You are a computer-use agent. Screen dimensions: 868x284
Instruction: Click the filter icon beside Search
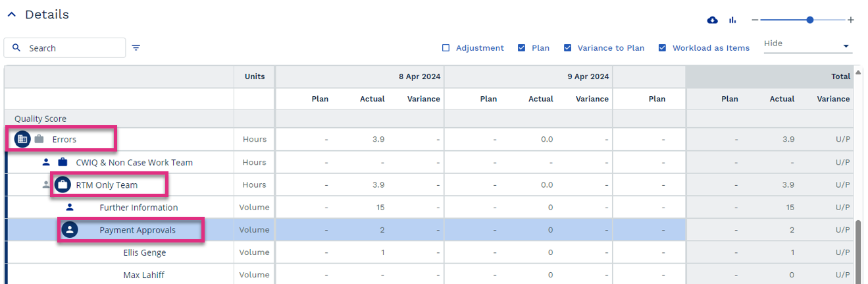136,47
